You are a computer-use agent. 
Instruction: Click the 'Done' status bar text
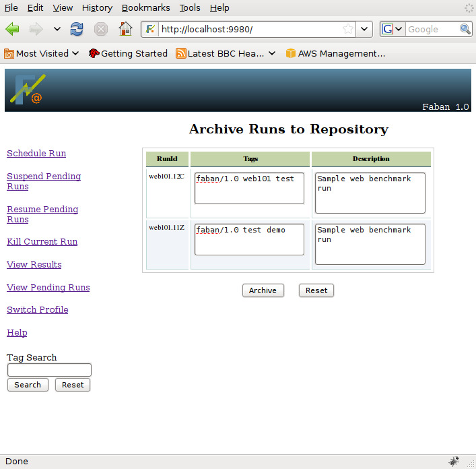click(x=17, y=461)
